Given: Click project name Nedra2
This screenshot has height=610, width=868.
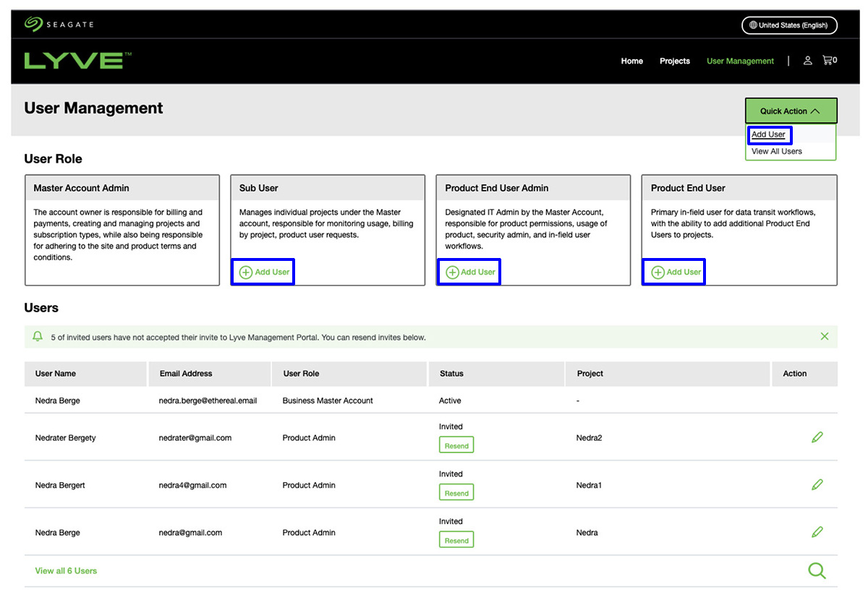Looking at the screenshot, I should click(x=589, y=438).
